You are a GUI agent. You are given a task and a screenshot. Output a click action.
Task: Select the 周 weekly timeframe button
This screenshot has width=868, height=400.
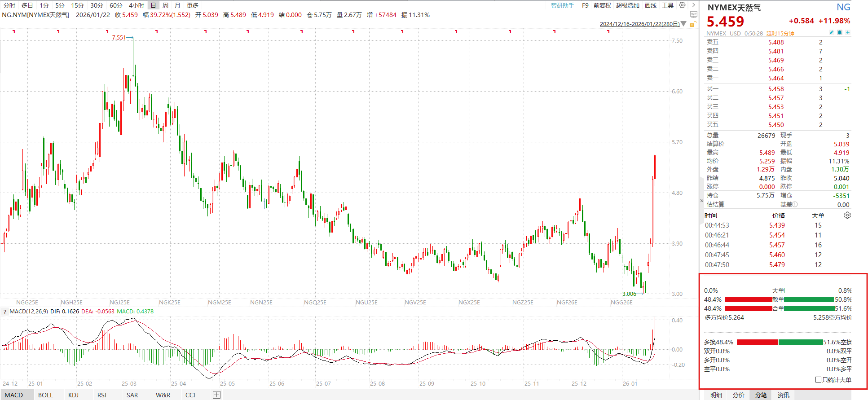[x=165, y=5]
